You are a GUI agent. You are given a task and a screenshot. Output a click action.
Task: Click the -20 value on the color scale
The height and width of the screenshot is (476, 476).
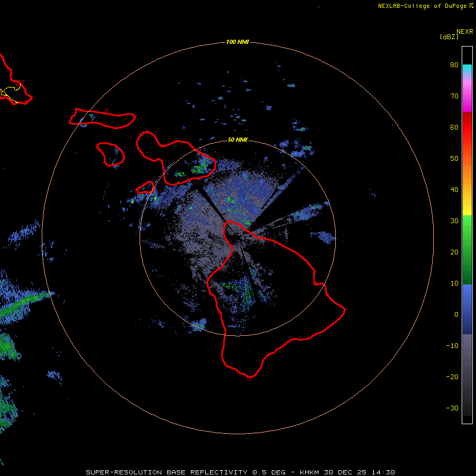(452, 377)
